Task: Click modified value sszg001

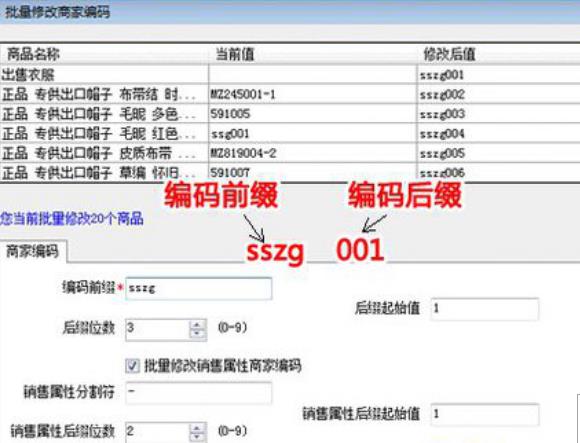Action: tap(442, 75)
